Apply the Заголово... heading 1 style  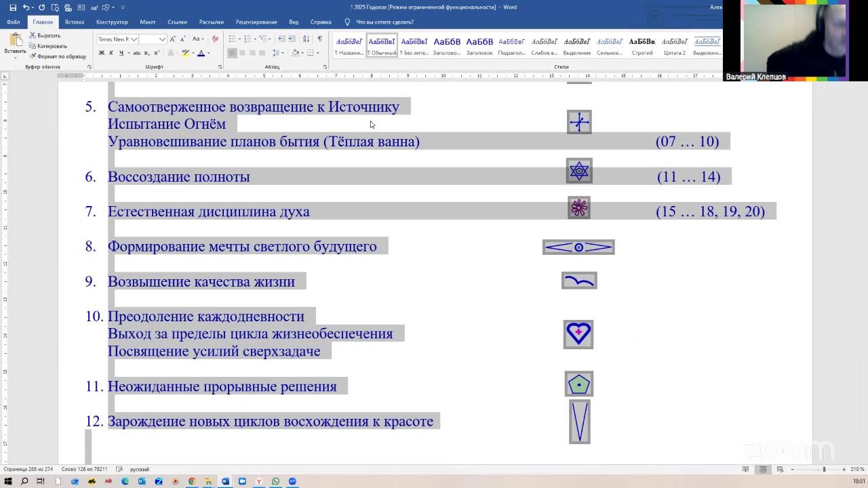coord(447,45)
